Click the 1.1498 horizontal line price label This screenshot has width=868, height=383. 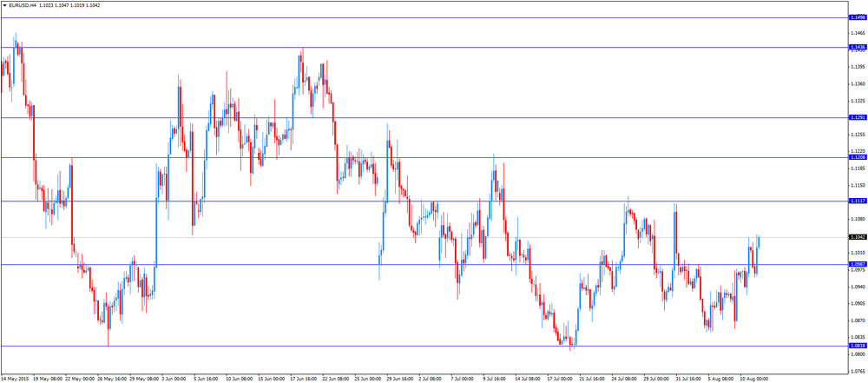tap(857, 17)
